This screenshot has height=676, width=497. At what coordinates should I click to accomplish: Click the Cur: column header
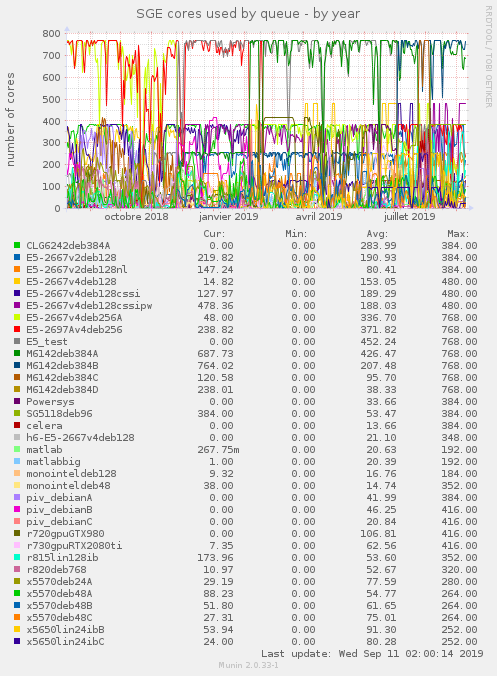(214, 234)
